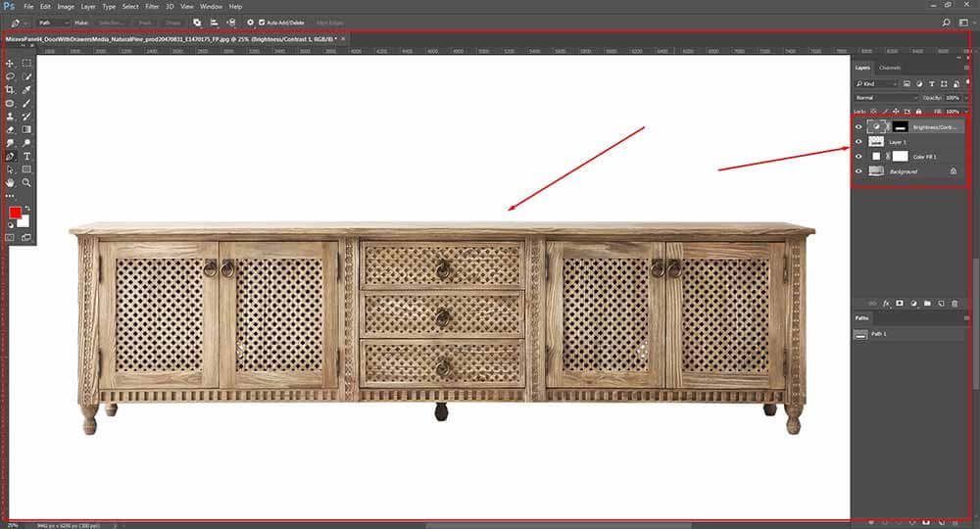Viewport: 980px width, 529px height.
Task: Select the Zoom tool
Action: 26,183
